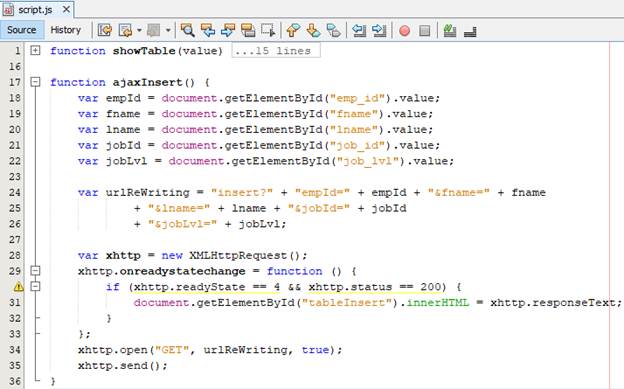Start Macro Recording with red circle

point(404,31)
